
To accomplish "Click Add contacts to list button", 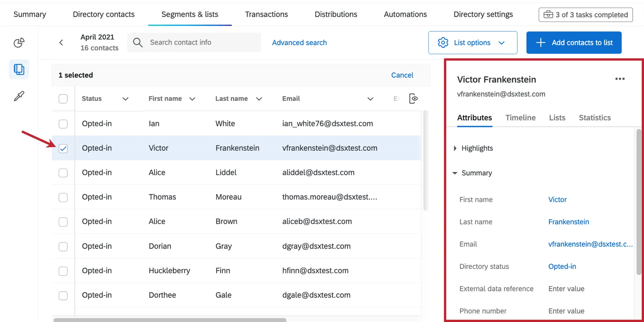I will pos(574,42).
